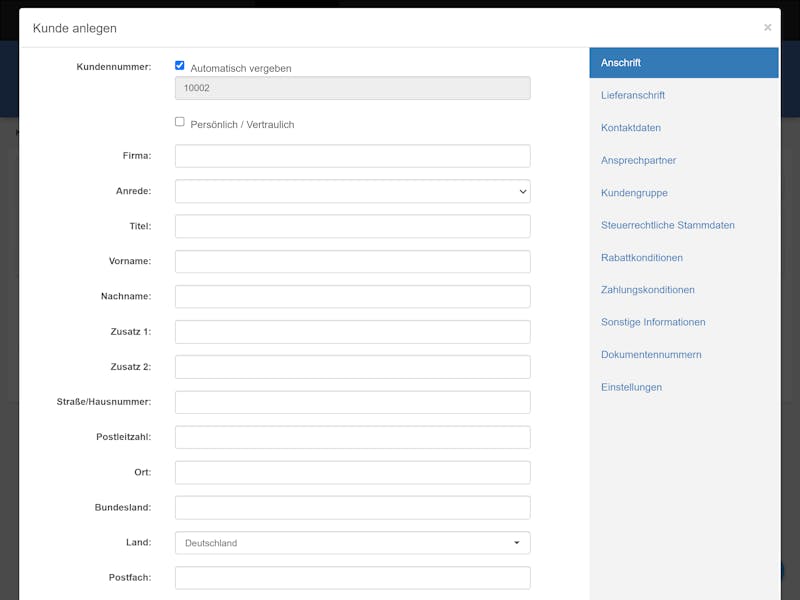Screen dimensions: 800x600
Task: Select the Anschrift tab
Action: tap(684, 63)
